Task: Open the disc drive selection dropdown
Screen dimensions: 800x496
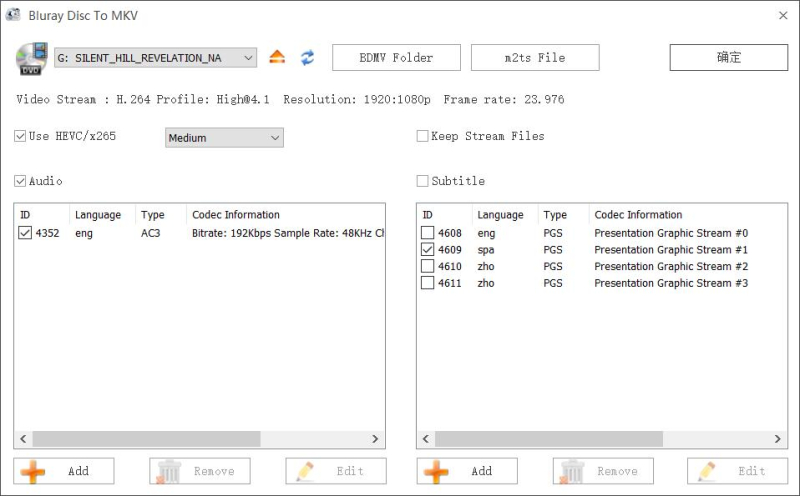Action: (x=156, y=58)
